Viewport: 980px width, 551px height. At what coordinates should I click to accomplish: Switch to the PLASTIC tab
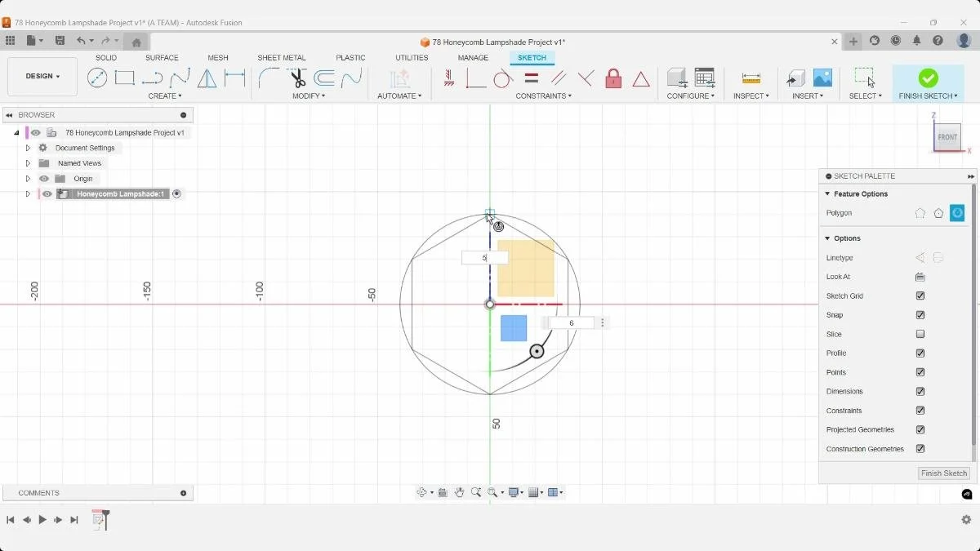[350, 58]
